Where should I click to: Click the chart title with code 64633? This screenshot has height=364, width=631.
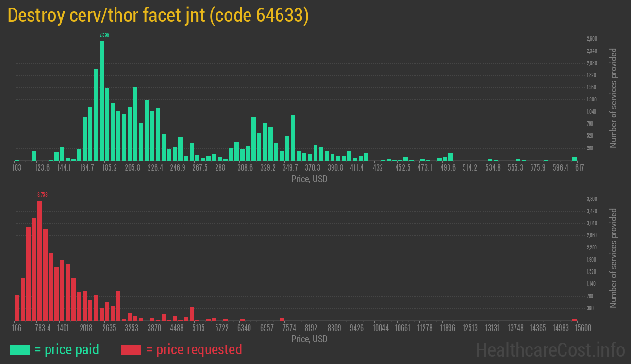click(x=158, y=16)
